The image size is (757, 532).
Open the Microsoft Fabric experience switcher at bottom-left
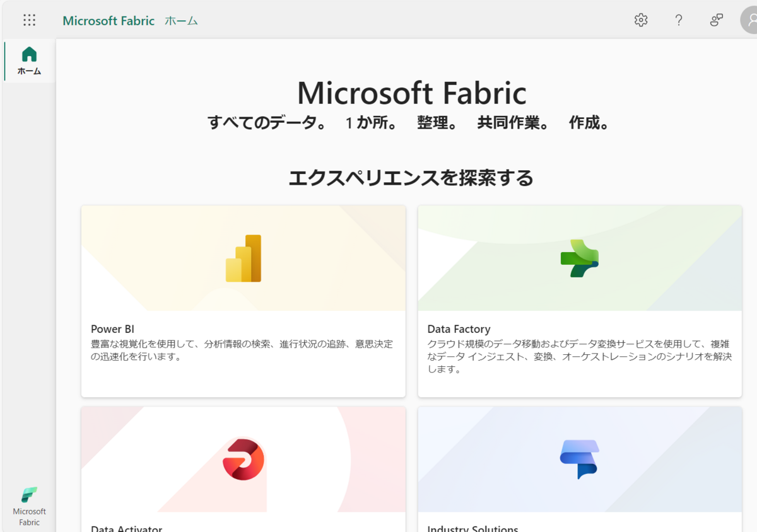(29, 506)
